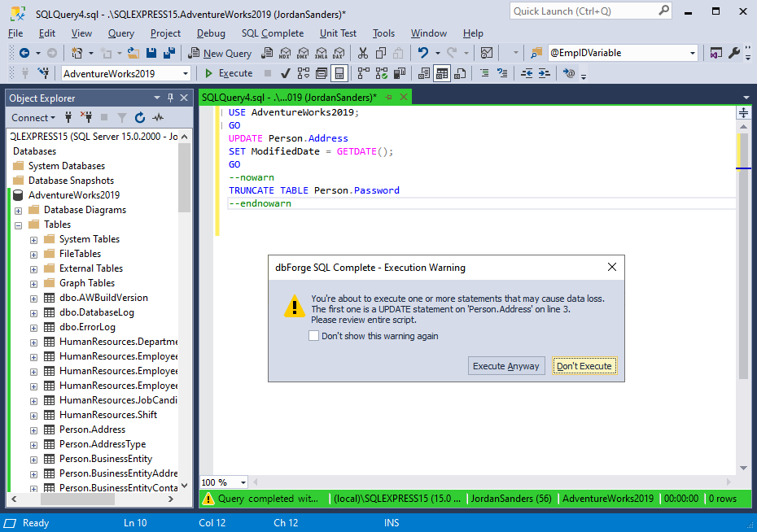Image resolution: width=757 pixels, height=532 pixels.
Task: Open a DMX query via DMX icon
Action: click(x=303, y=53)
